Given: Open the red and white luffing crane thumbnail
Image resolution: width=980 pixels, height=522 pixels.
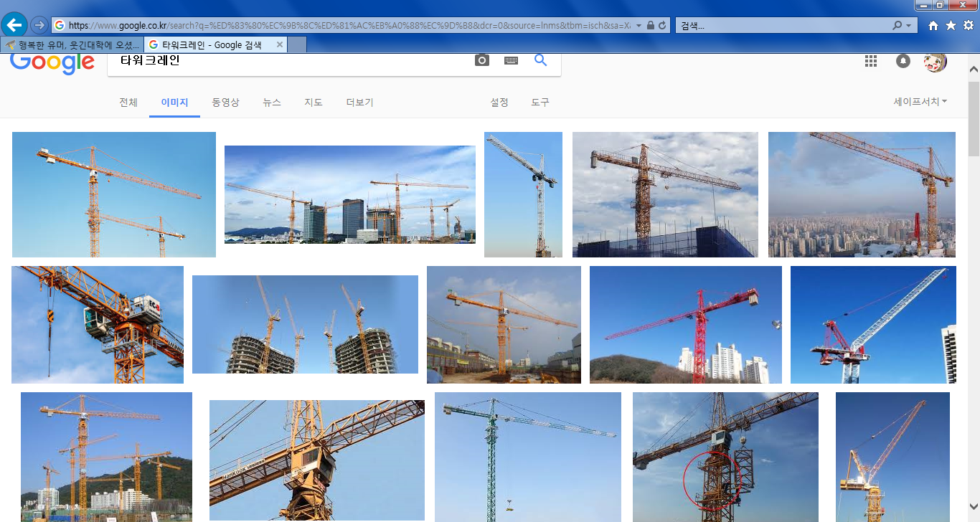Looking at the screenshot, I should [873, 325].
